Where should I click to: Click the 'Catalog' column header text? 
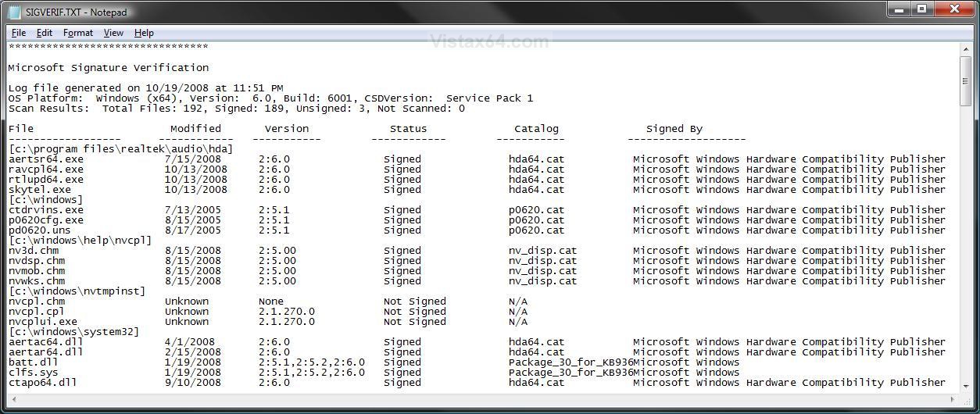coord(536,129)
